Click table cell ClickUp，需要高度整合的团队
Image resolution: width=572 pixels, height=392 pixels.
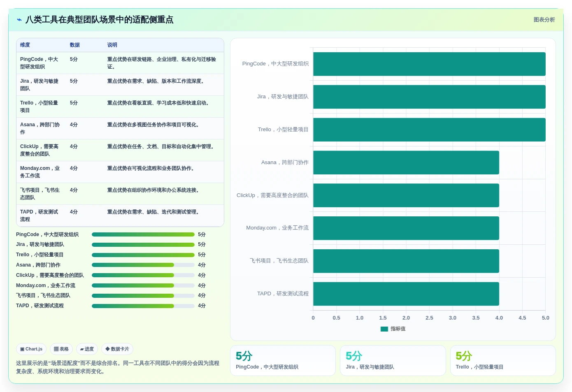pyautogui.click(x=40, y=150)
